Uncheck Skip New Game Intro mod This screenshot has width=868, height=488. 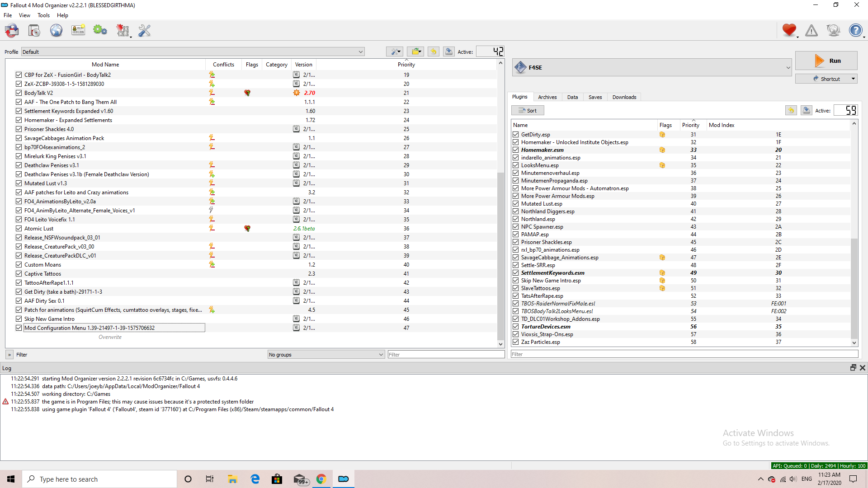point(19,319)
